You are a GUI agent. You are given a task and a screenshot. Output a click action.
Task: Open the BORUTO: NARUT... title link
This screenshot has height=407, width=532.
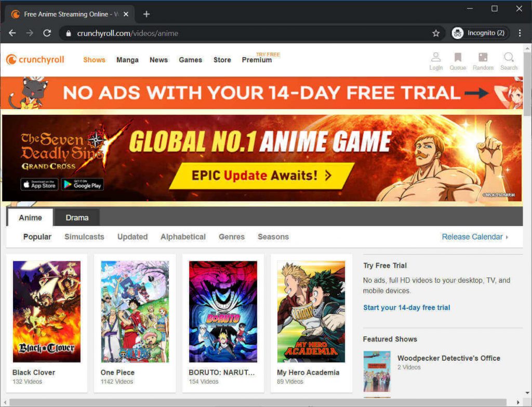tap(221, 372)
